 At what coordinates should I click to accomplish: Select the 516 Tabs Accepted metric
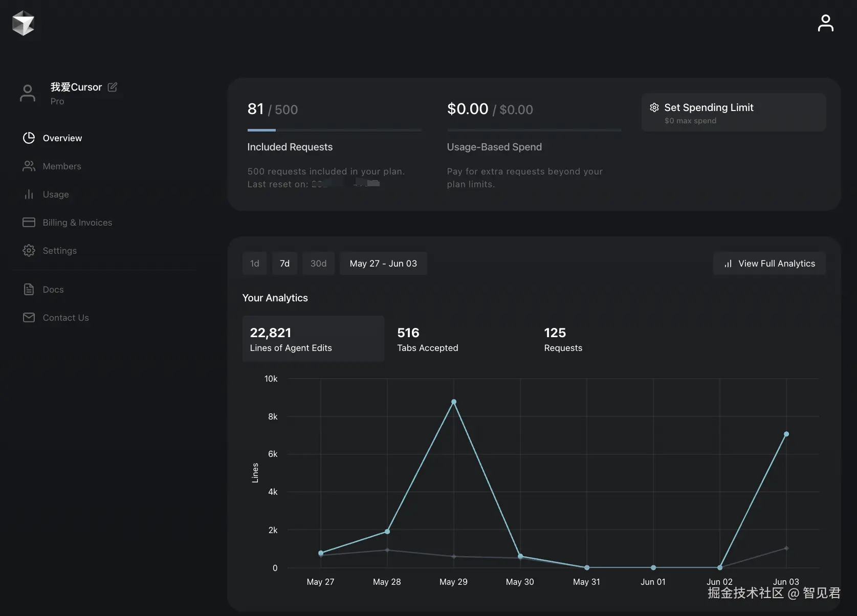tap(428, 339)
